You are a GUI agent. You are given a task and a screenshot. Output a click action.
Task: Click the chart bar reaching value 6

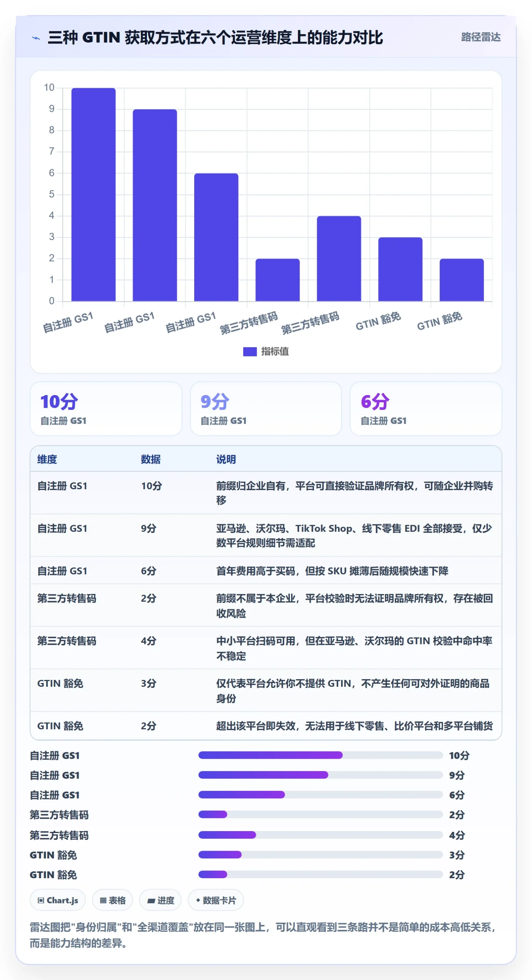click(216, 237)
